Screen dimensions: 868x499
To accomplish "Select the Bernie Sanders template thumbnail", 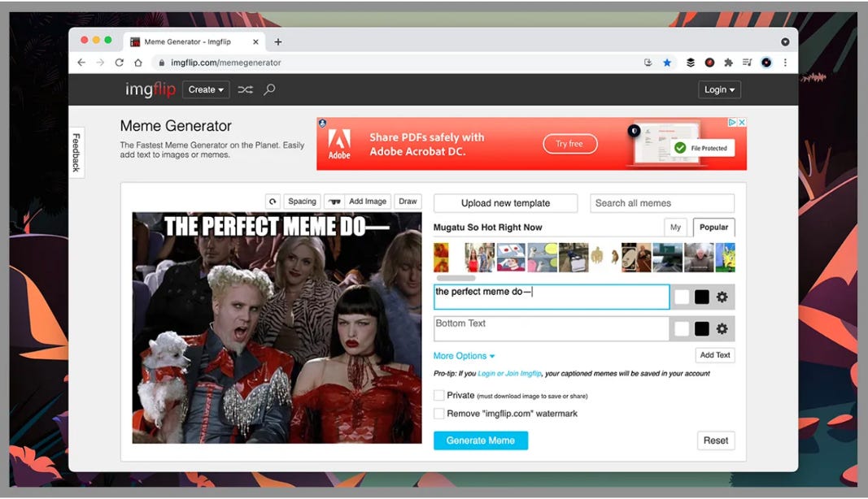I will [699, 258].
